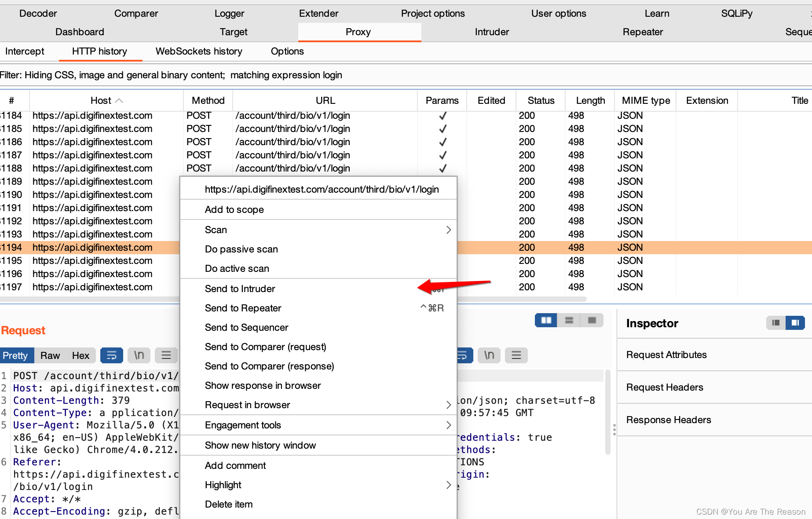The width and height of the screenshot is (812, 519).
Task: Expand Request Headers in Inspector
Action: 714,387
